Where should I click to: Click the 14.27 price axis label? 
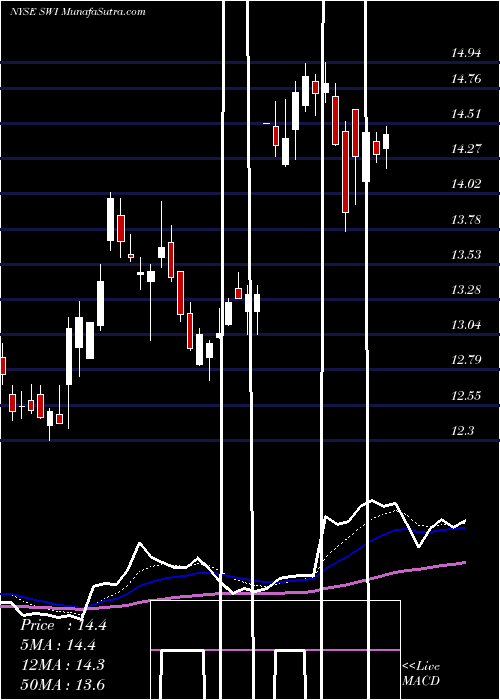pos(466,149)
